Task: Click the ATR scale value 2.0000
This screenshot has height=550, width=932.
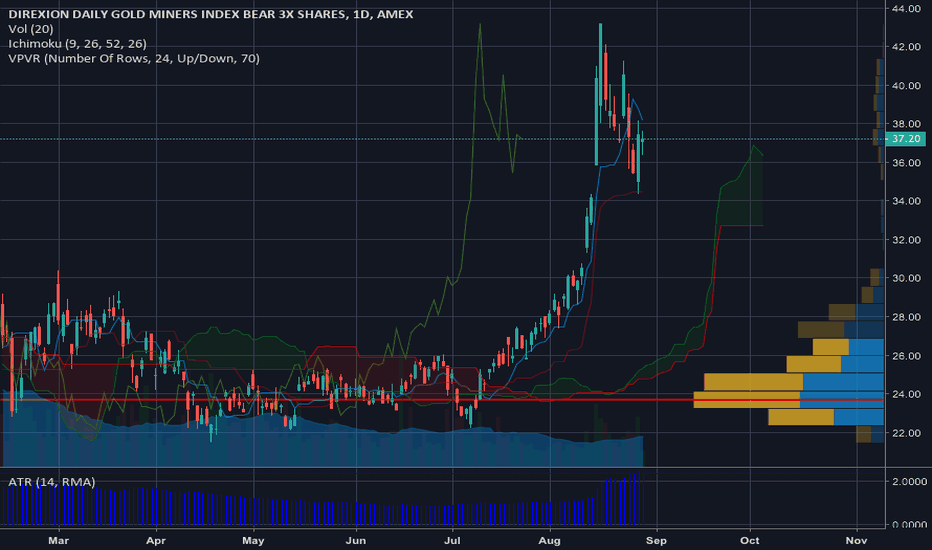Action: tap(909, 481)
